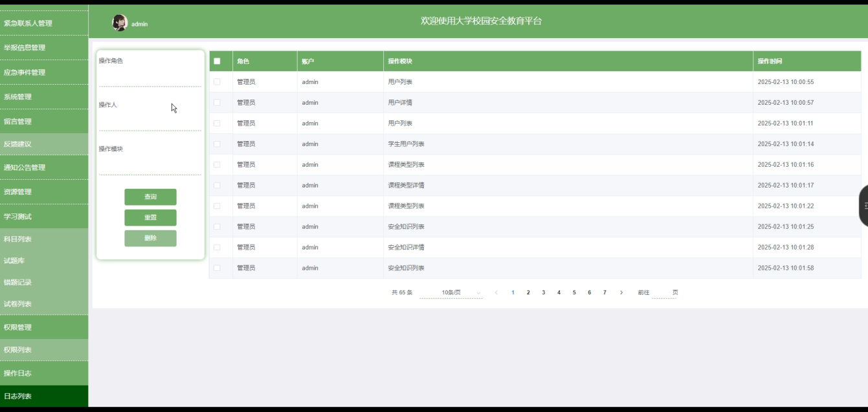868x412 pixels.
Task: Open 反馈建议 submenu item
Action: [44, 144]
